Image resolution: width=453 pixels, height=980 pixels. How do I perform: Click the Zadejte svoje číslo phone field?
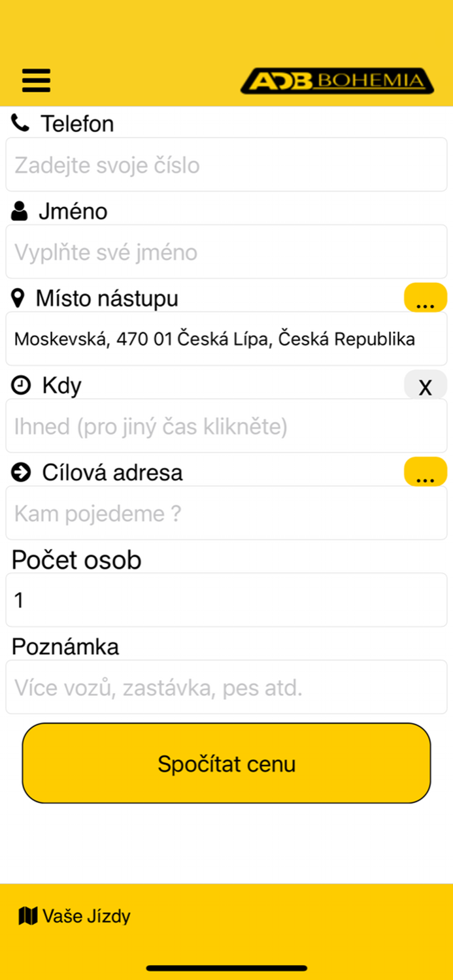[x=226, y=165]
